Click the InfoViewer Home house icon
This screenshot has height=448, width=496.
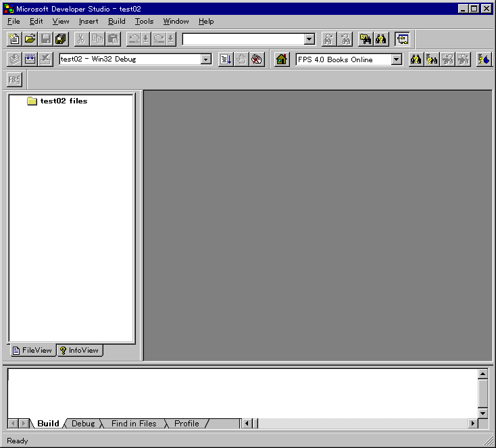tap(282, 59)
